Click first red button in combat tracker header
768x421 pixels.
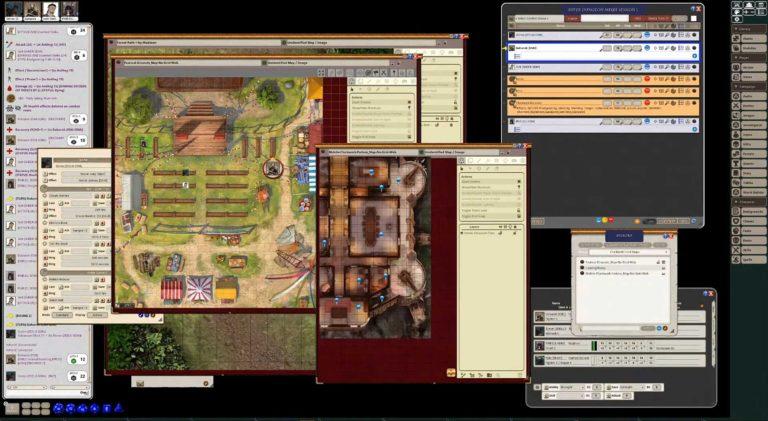(x=572, y=19)
